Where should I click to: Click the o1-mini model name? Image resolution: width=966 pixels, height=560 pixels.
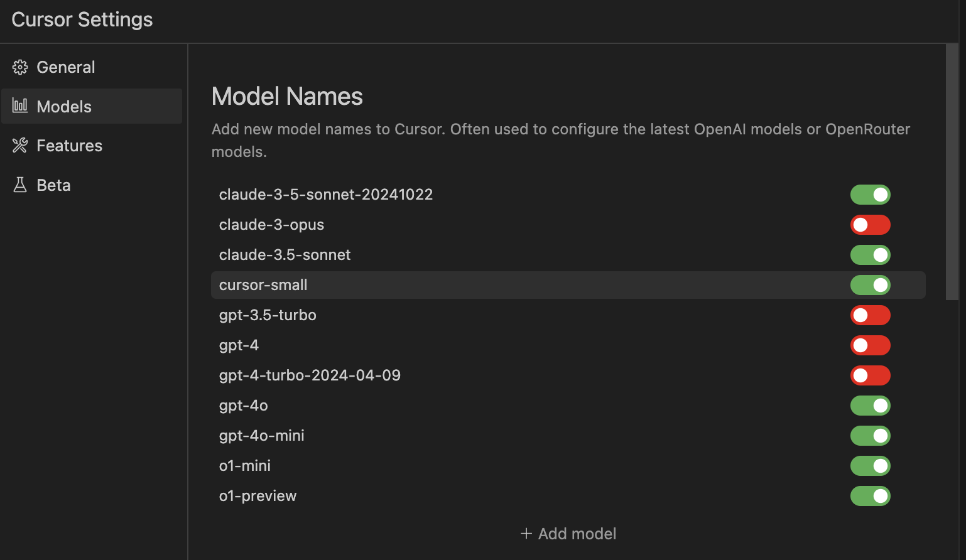245,466
